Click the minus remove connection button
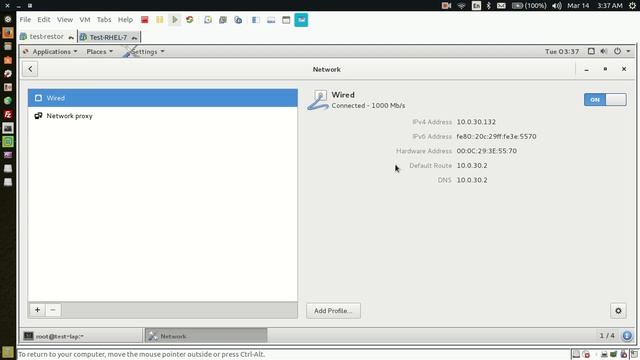 click(x=53, y=310)
